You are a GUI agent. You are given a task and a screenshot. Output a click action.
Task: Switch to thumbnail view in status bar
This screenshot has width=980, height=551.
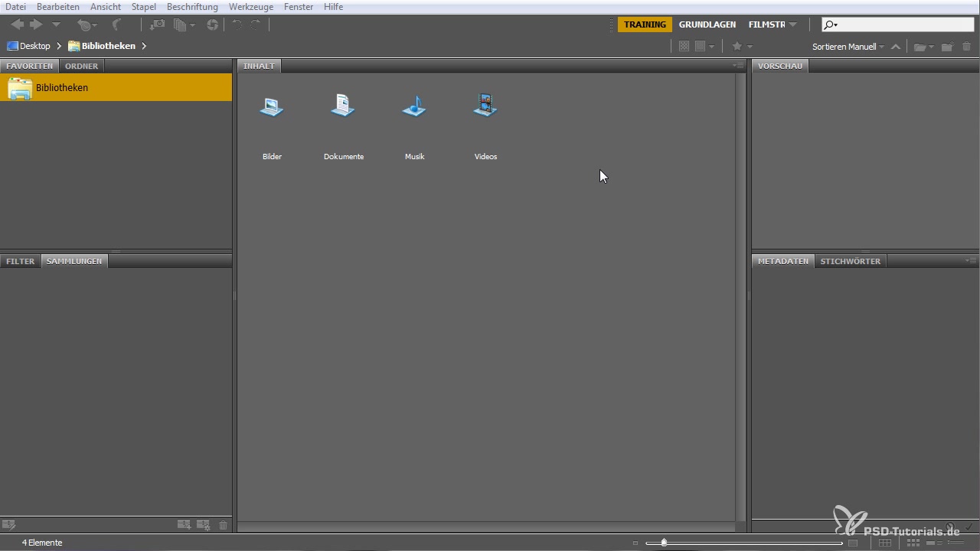913,543
